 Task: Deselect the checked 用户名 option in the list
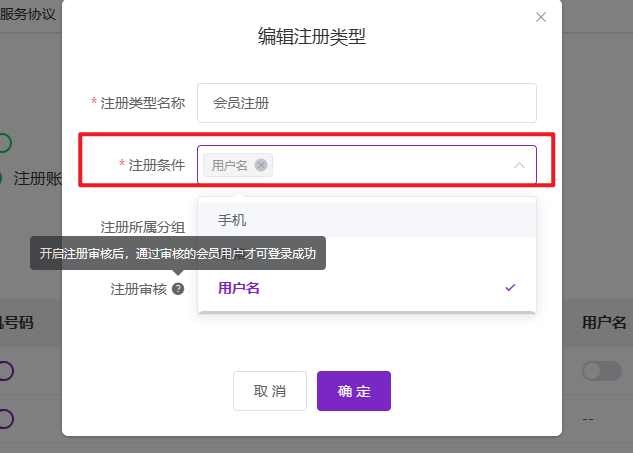[240, 288]
